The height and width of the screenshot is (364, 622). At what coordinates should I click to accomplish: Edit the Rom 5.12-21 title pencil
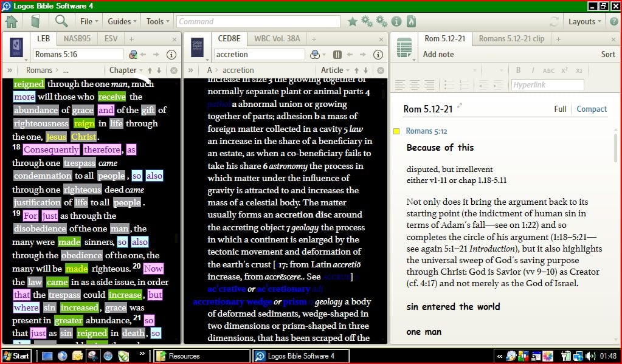[460, 106]
